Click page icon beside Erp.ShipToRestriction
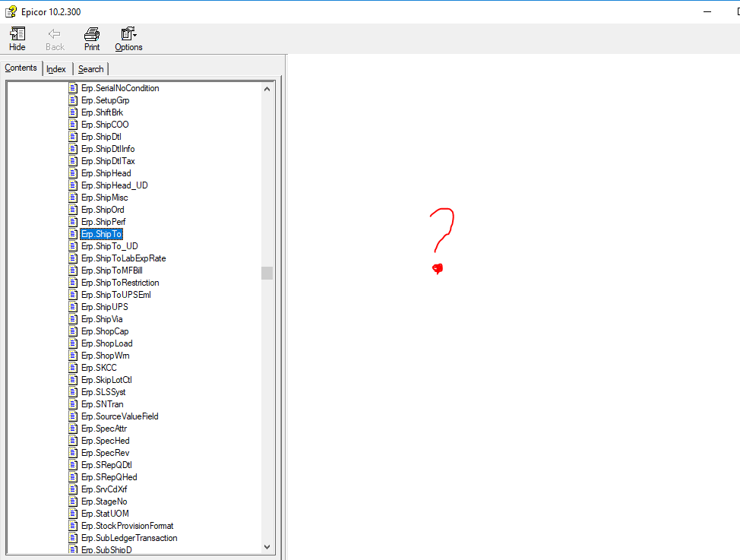 click(73, 283)
